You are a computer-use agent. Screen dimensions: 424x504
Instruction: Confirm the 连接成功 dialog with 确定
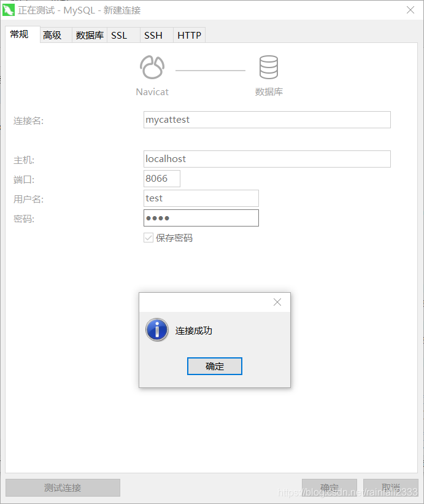coord(215,366)
